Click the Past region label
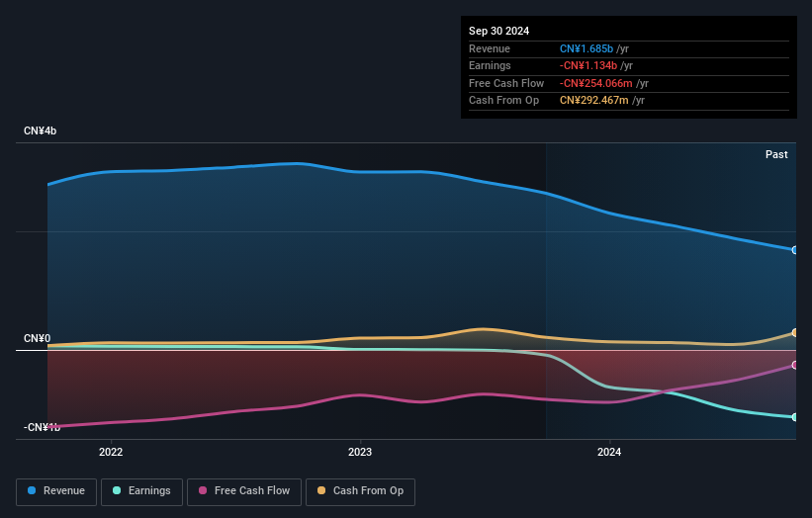The width and height of the screenshot is (812, 518). point(776,154)
